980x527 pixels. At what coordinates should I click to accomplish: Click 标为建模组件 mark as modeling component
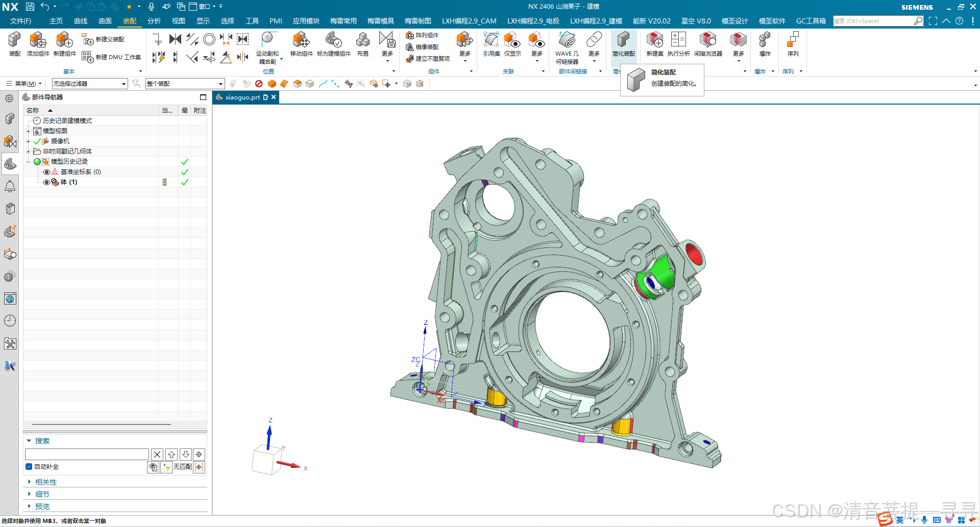[x=334, y=43]
